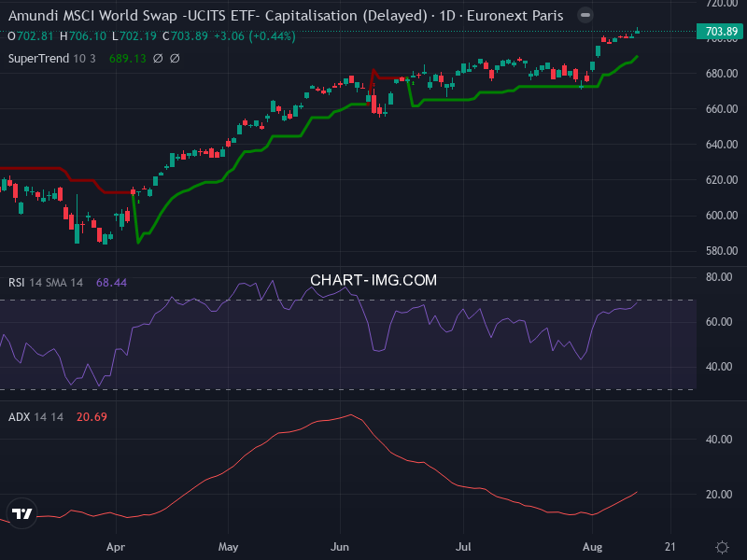Click the low price L702.19
Viewport: 747px width, 560px height.
tap(134, 36)
